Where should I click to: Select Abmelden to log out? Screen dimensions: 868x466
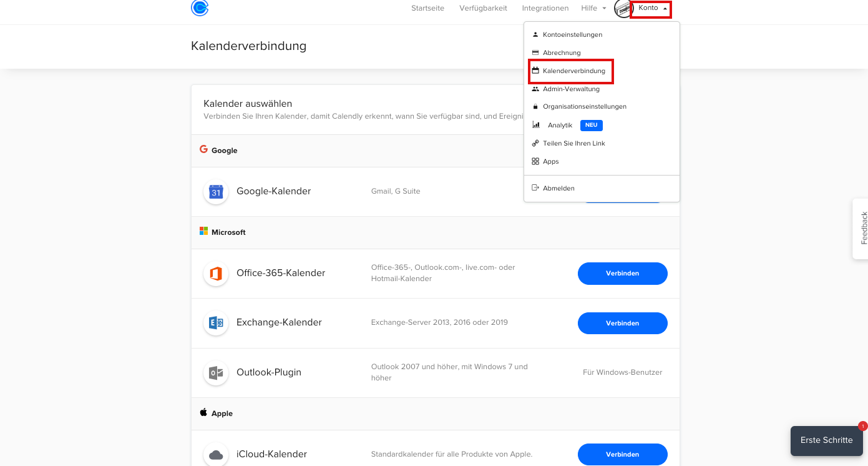558,188
